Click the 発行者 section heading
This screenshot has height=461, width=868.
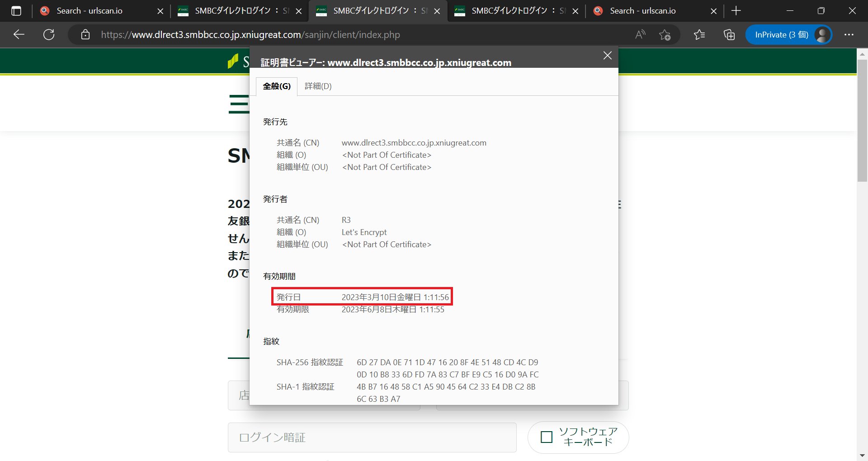click(x=275, y=199)
